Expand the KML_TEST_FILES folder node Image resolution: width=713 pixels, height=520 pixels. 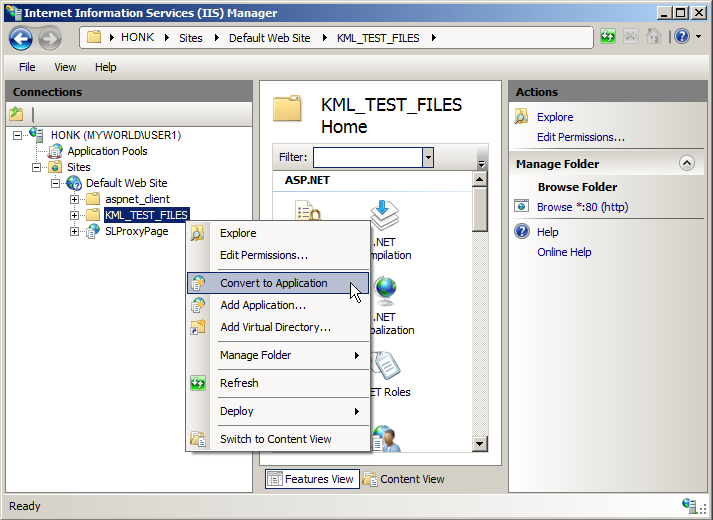pos(74,215)
